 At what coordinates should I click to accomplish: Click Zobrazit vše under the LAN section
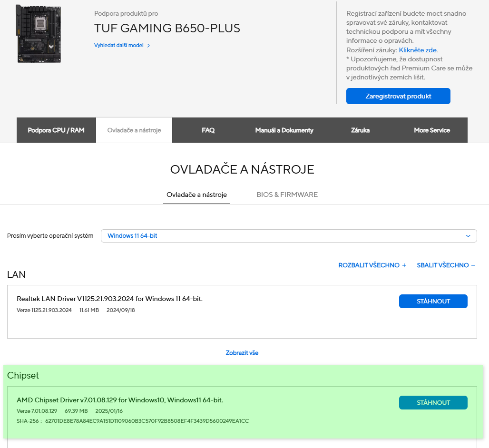point(242,353)
